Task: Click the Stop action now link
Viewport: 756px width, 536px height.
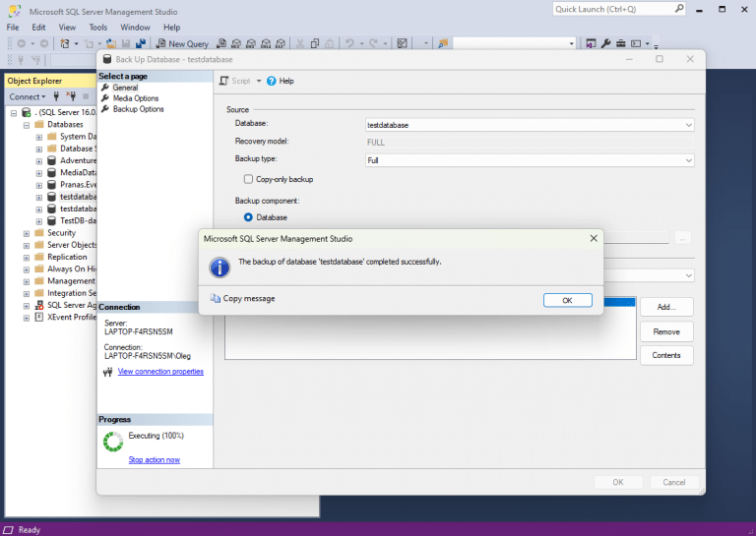Action: [155, 460]
